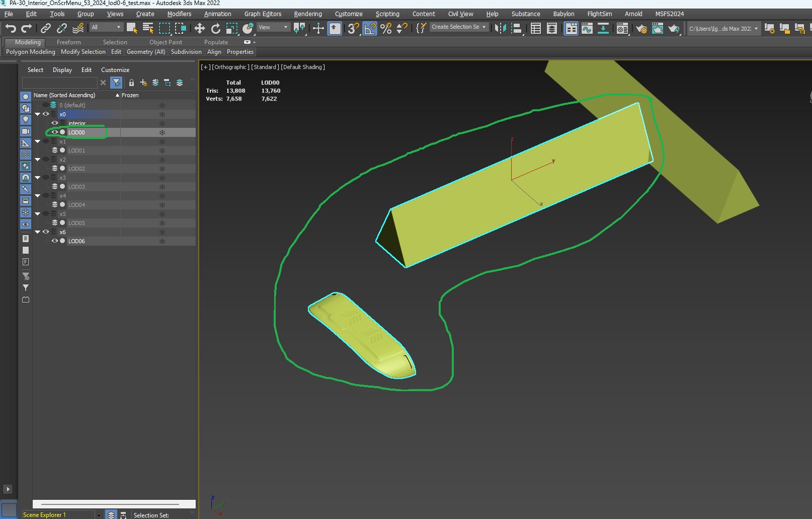The height and width of the screenshot is (519, 812).
Task: Open the Create Selection Set dropdown
Action: (459, 27)
